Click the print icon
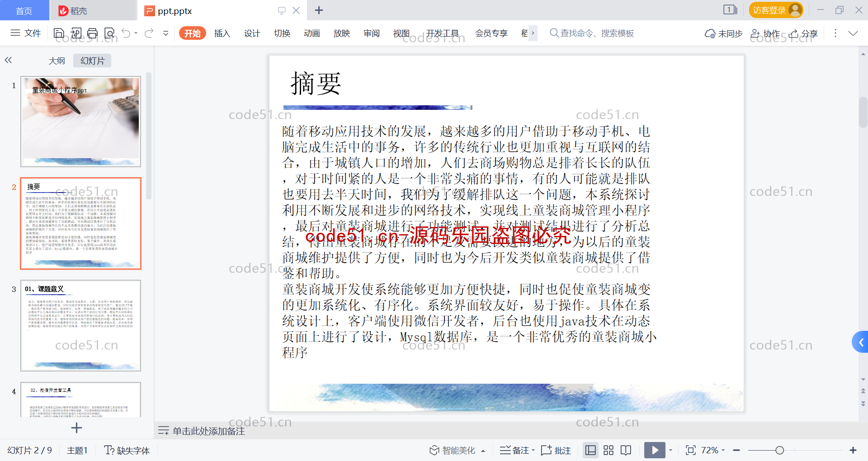Viewport: 868px width, 461px height. coord(93,33)
